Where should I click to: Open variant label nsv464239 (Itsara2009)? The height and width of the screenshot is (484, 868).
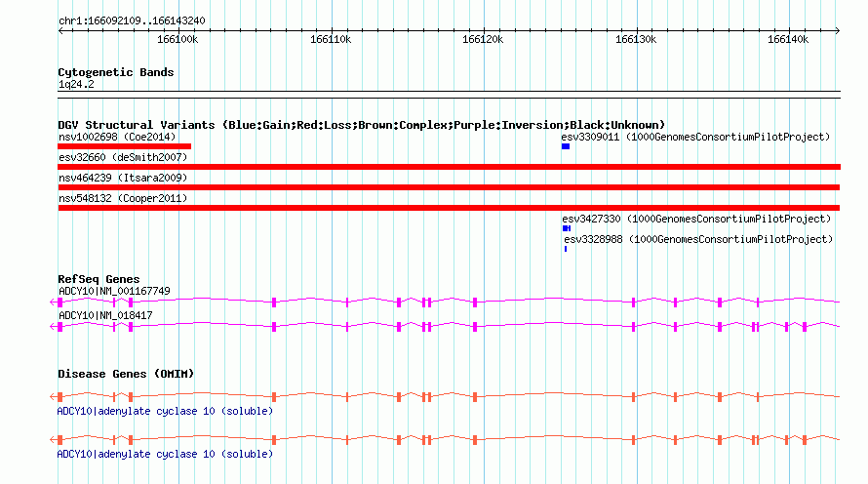(x=123, y=178)
